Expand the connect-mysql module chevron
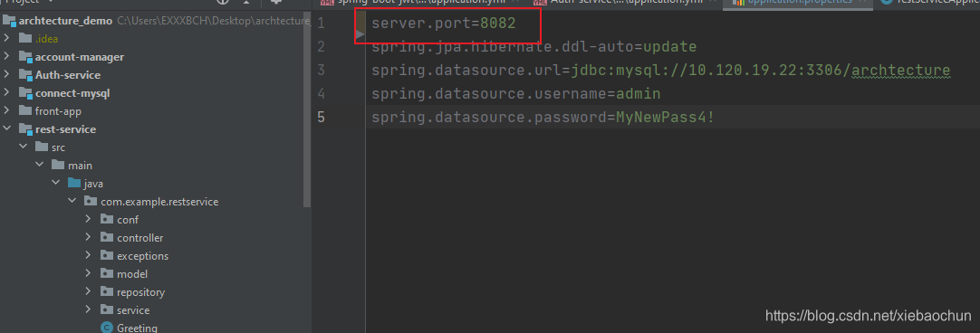 click(6, 93)
